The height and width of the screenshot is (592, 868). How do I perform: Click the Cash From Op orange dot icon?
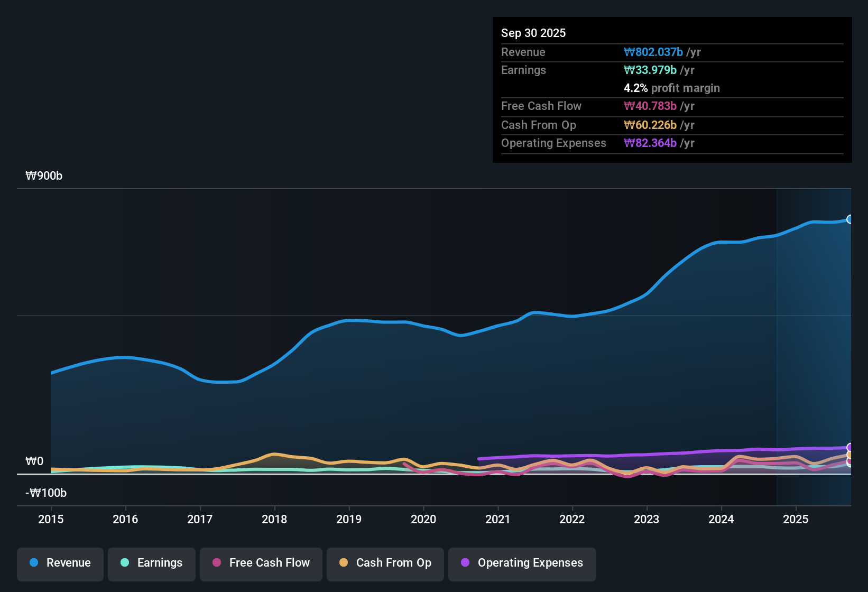pyautogui.click(x=343, y=563)
